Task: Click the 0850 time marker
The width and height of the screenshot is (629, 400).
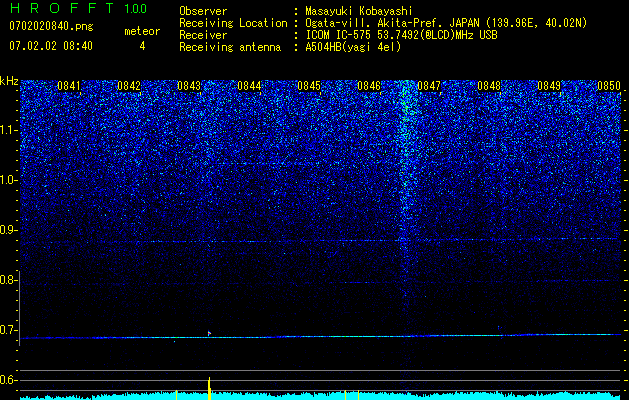Action: 609,86
